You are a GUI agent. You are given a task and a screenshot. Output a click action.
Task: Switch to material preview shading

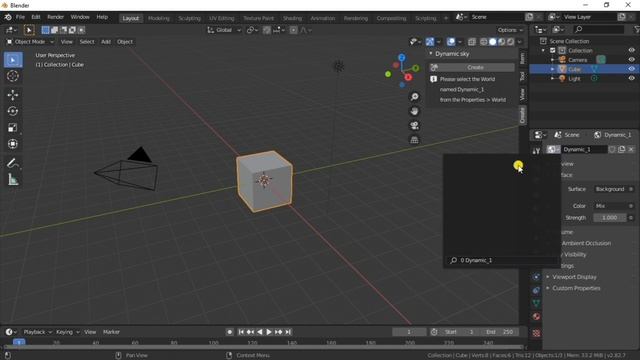(502, 42)
